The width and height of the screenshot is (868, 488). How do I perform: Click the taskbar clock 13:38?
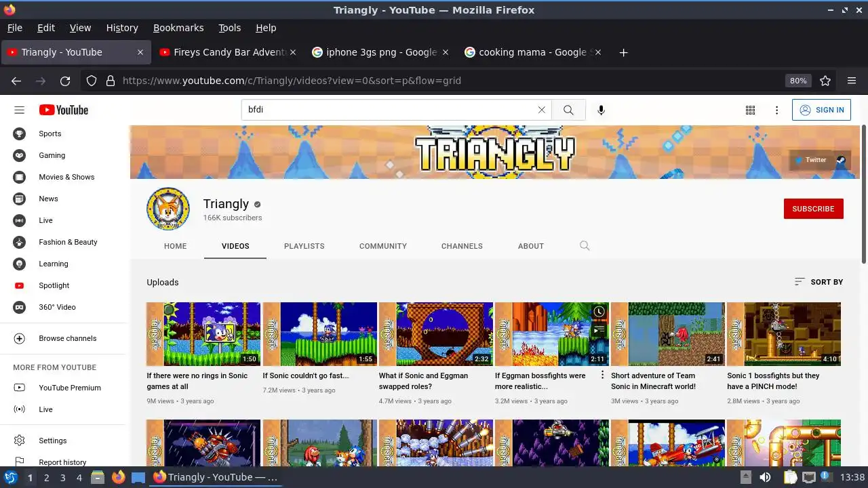point(852,478)
